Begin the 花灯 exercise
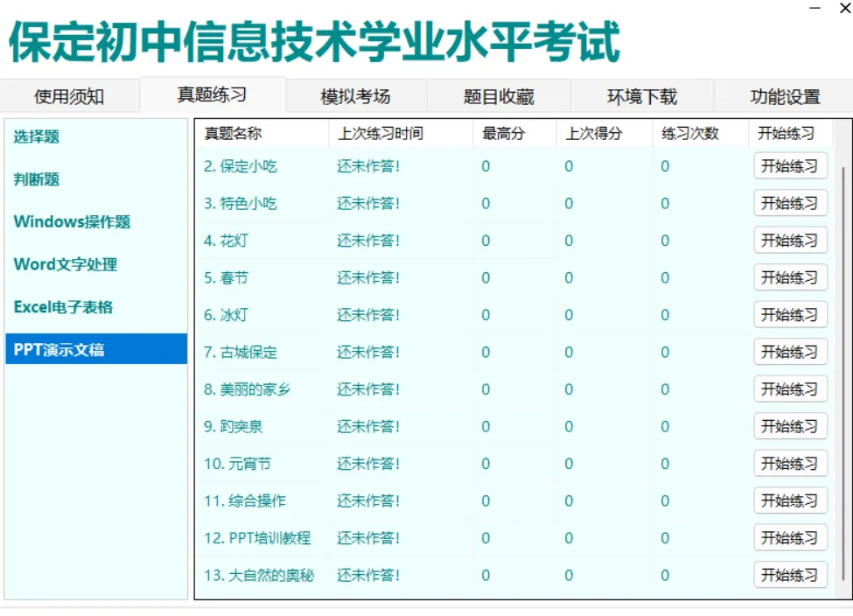Image resolution: width=853 pixels, height=616 pixels. (x=790, y=240)
